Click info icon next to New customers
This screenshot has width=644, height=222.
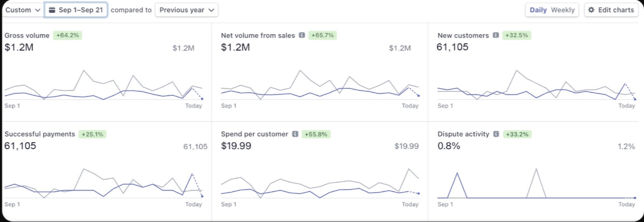[496, 35]
